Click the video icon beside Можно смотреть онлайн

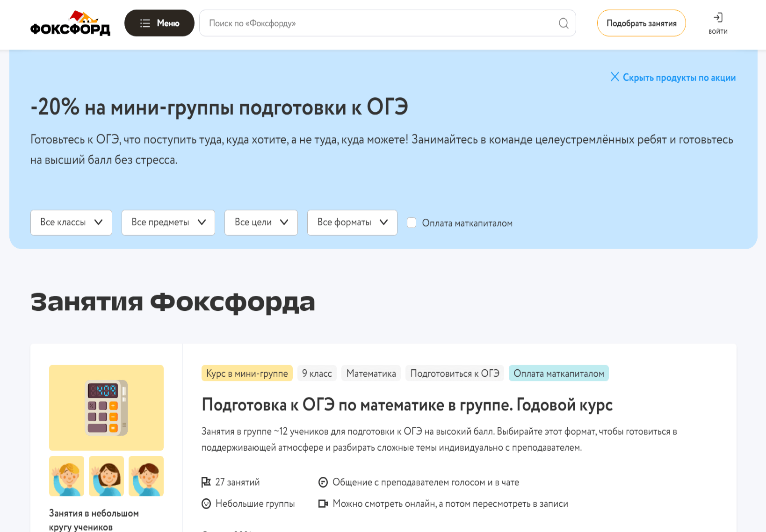[x=323, y=503]
